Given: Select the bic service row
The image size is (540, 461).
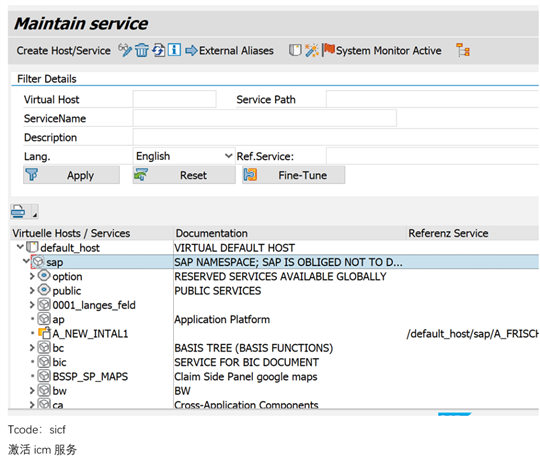Looking at the screenshot, I should [59, 363].
